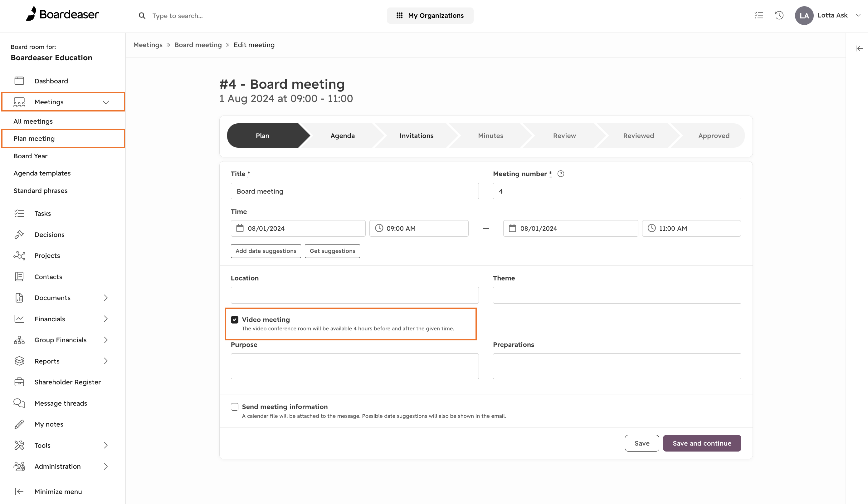
Task: Click the Tools wrench icon
Action: point(19,445)
